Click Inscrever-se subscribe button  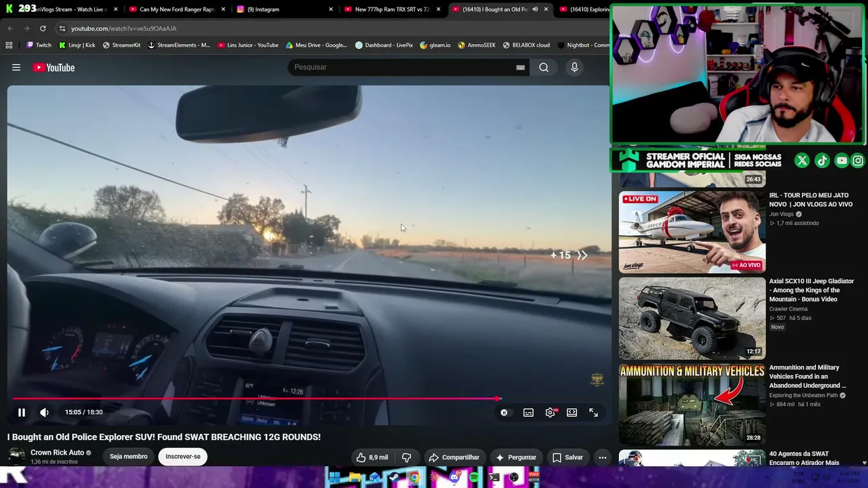click(x=183, y=456)
